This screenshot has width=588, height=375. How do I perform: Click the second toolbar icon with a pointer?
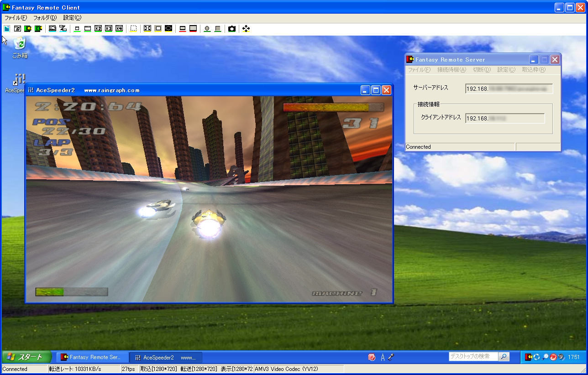17,29
